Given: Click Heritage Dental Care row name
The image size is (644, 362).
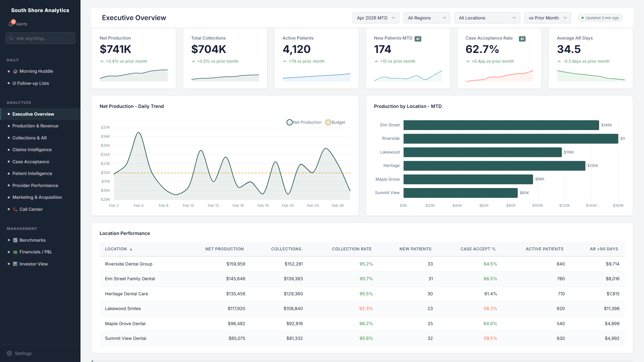Looking at the screenshot, I should (x=126, y=294).
